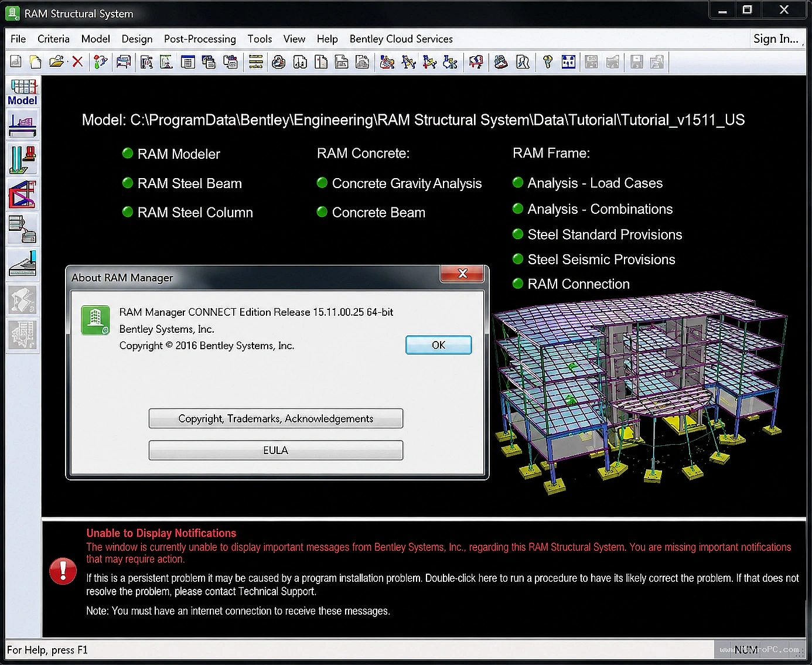Click the Concrete Gravity Analysis status entry
The height and width of the screenshot is (665, 812).
pos(399,183)
